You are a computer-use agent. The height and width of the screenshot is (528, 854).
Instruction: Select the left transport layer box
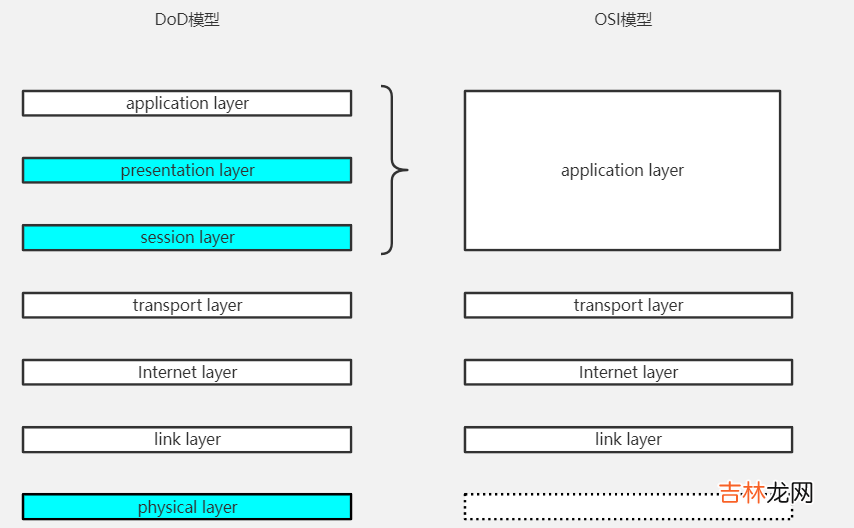(x=187, y=305)
